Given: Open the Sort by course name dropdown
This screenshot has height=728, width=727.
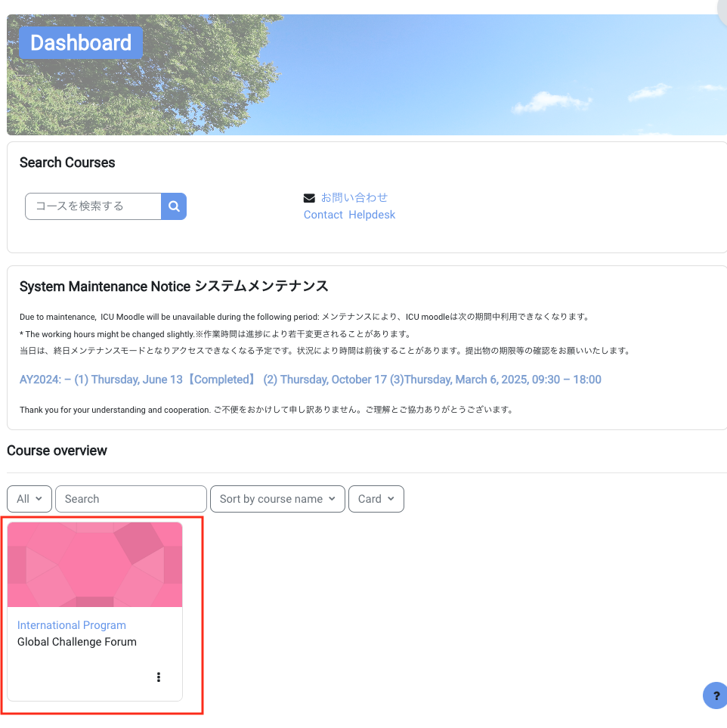Looking at the screenshot, I should [277, 498].
